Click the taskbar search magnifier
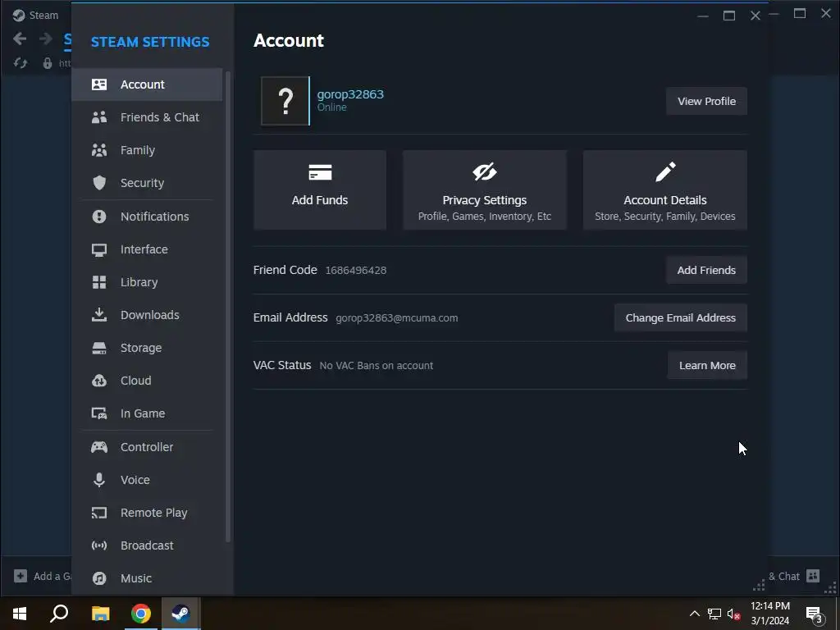The height and width of the screenshot is (630, 840). click(x=59, y=614)
